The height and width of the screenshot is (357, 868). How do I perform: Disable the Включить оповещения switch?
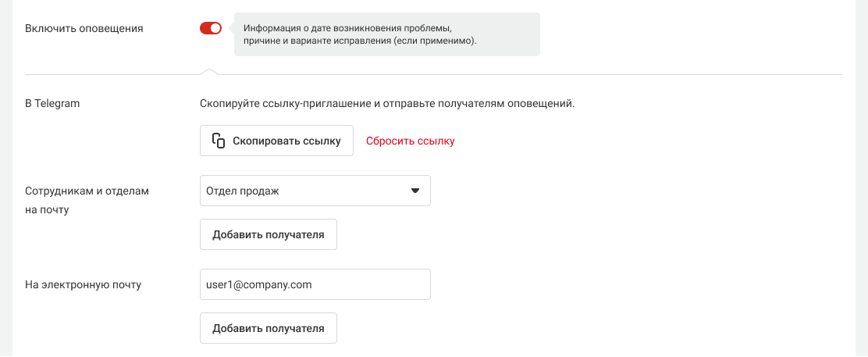[211, 28]
